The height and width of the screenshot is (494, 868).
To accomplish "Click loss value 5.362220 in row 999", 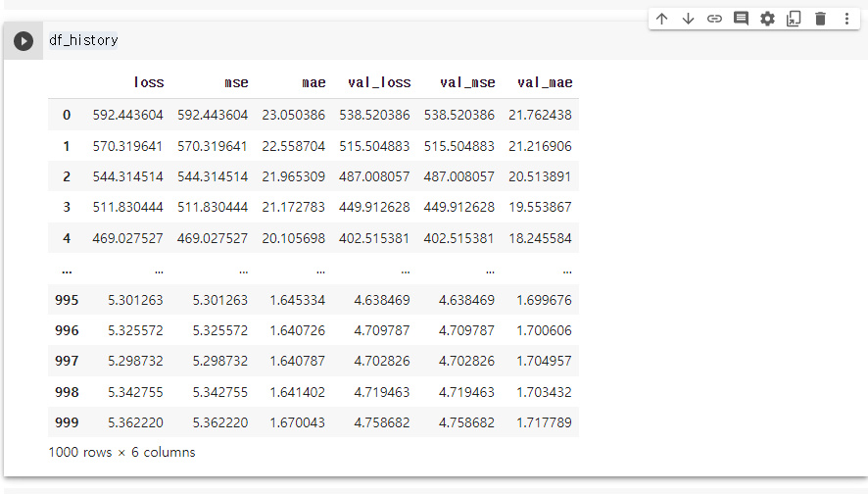I will tap(135, 422).
